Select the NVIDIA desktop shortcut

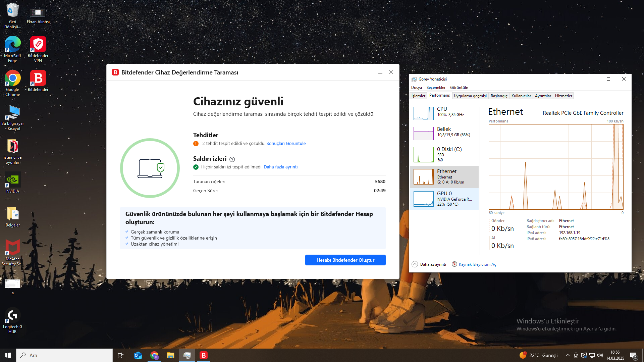click(12, 183)
